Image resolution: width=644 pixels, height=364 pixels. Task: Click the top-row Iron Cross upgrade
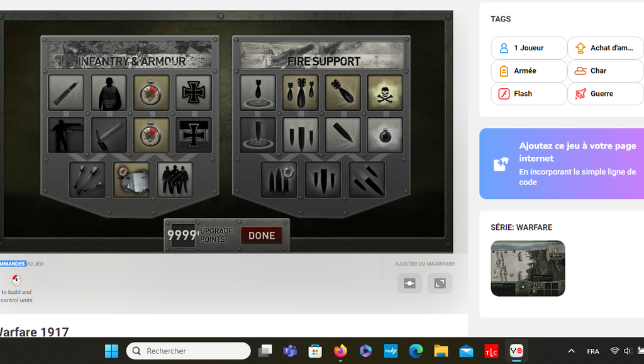193,93
